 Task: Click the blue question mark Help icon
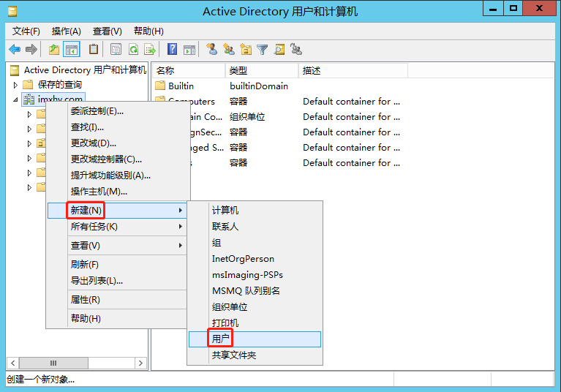[x=172, y=49]
